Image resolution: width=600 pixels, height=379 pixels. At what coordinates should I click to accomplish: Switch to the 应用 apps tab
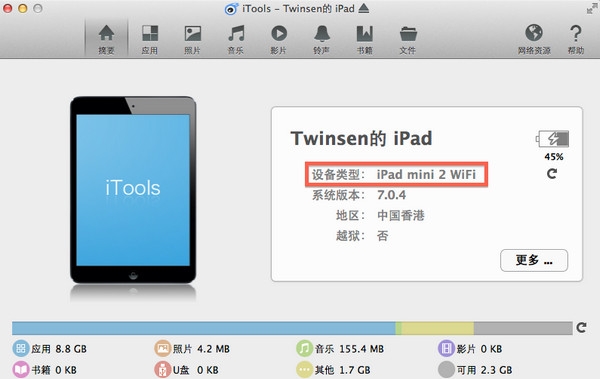[150, 39]
